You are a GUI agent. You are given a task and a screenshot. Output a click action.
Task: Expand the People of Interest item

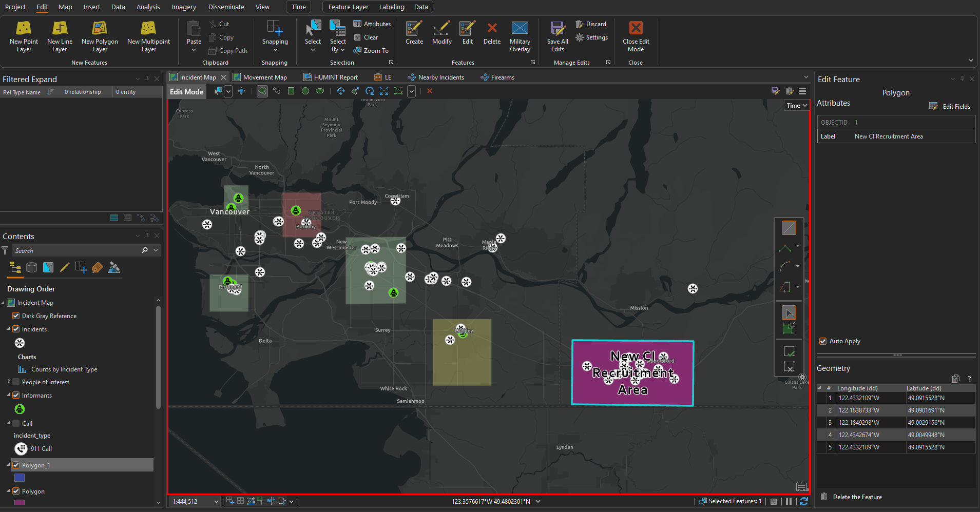(x=8, y=382)
